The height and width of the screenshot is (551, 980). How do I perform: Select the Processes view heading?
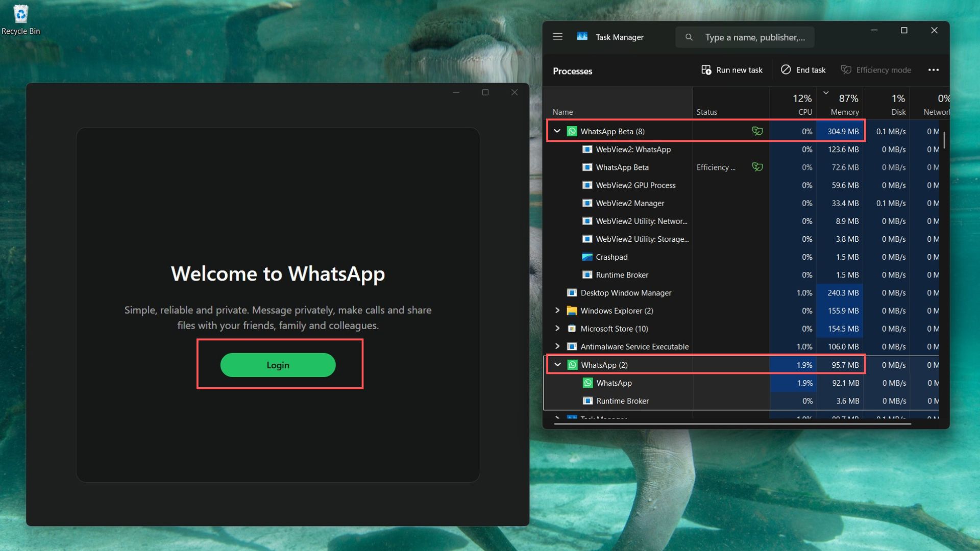pos(572,71)
